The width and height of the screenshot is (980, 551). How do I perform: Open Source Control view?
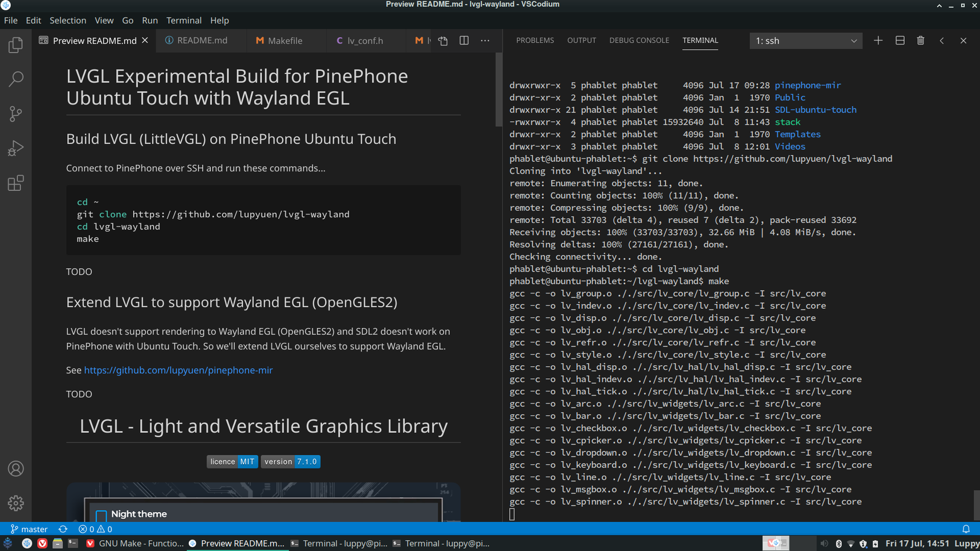[16, 114]
